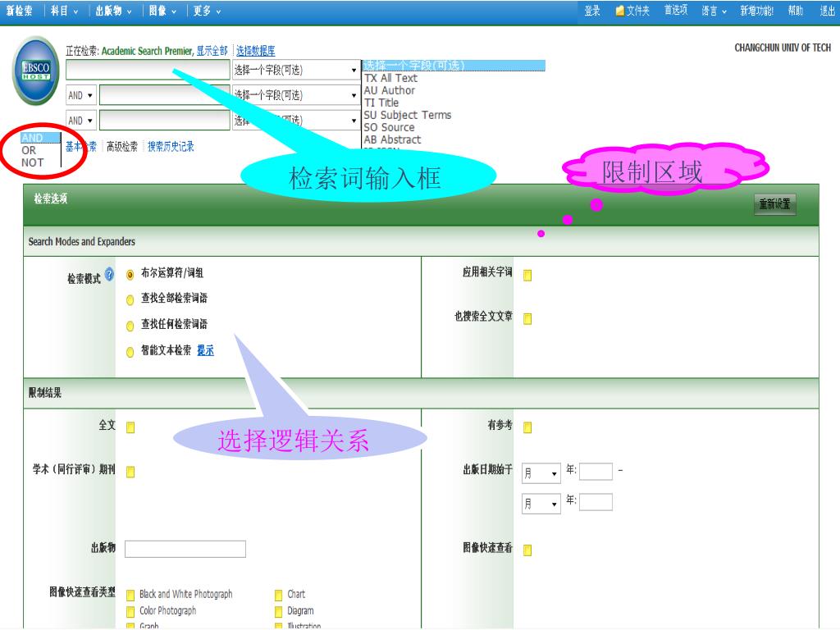The image size is (840, 630).
Task: Open the second row field selector dropdown
Action: point(295,95)
